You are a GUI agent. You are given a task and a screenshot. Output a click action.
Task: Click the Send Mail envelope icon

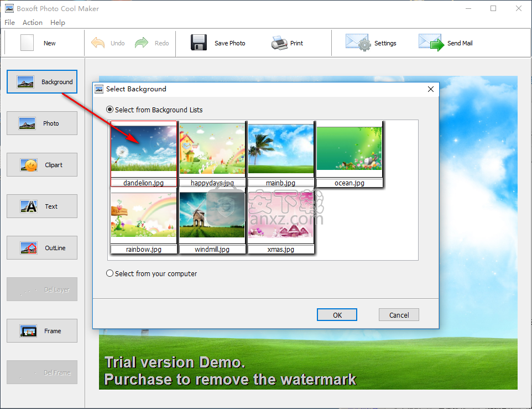point(431,43)
